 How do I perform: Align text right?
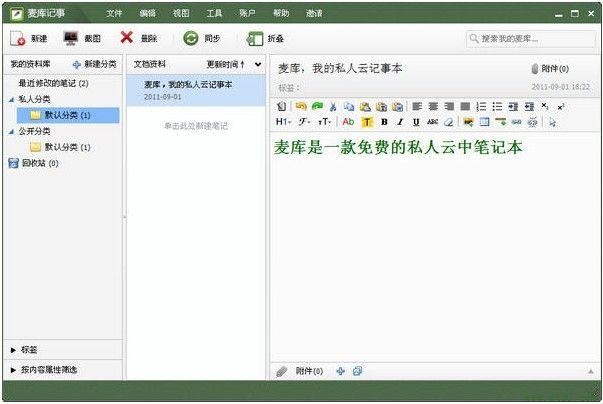click(x=449, y=106)
